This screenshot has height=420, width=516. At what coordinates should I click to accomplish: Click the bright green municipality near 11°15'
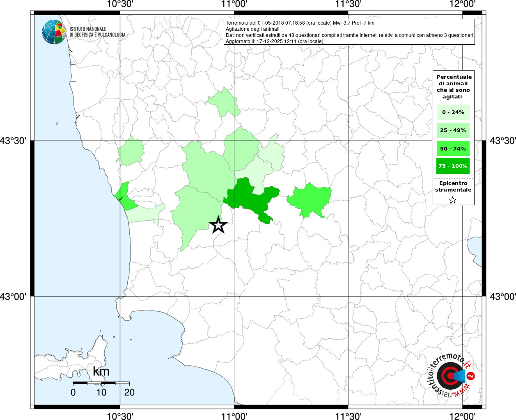coord(309,200)
